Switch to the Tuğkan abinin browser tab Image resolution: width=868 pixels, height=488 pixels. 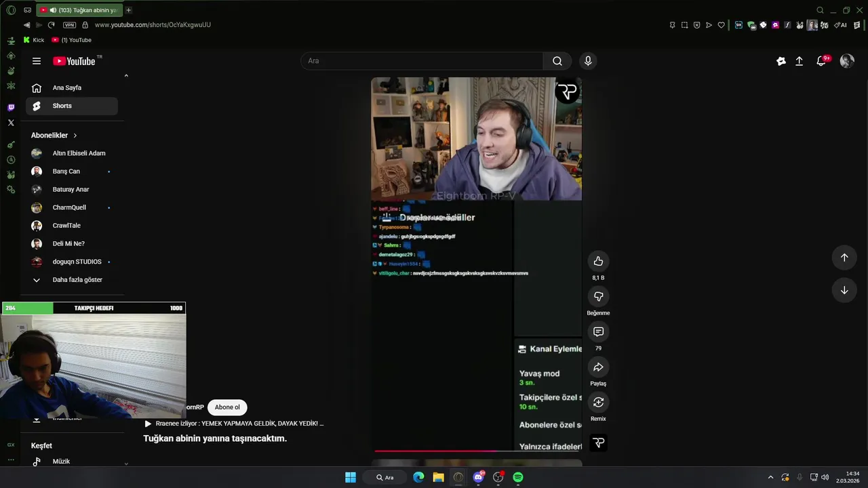tap(78, 10)
